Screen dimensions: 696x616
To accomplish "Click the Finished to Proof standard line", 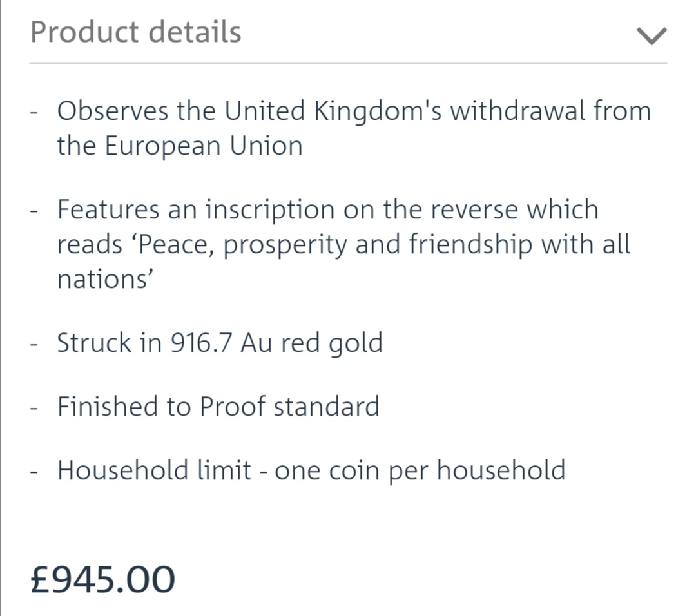I will (x=218, y=407).
